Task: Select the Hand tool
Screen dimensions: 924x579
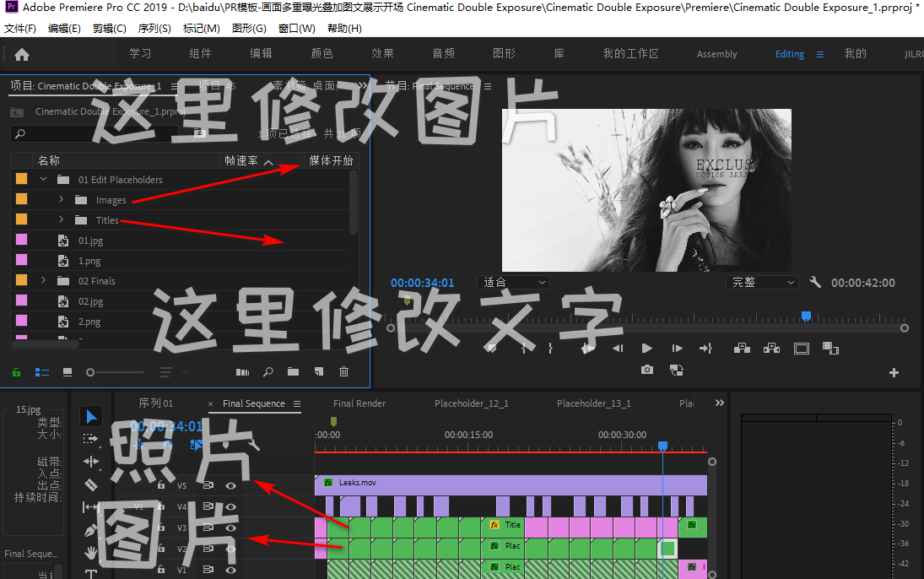Action: [x=91, y=553]
